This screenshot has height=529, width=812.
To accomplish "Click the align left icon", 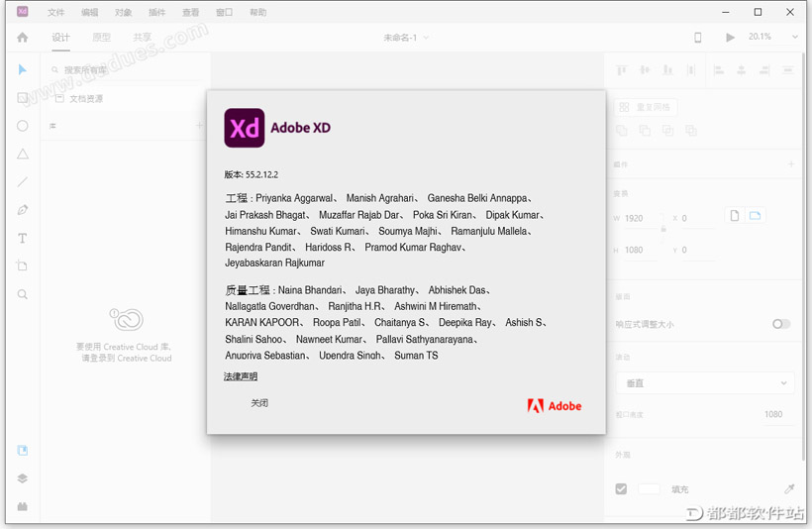I will coord(718,70).
